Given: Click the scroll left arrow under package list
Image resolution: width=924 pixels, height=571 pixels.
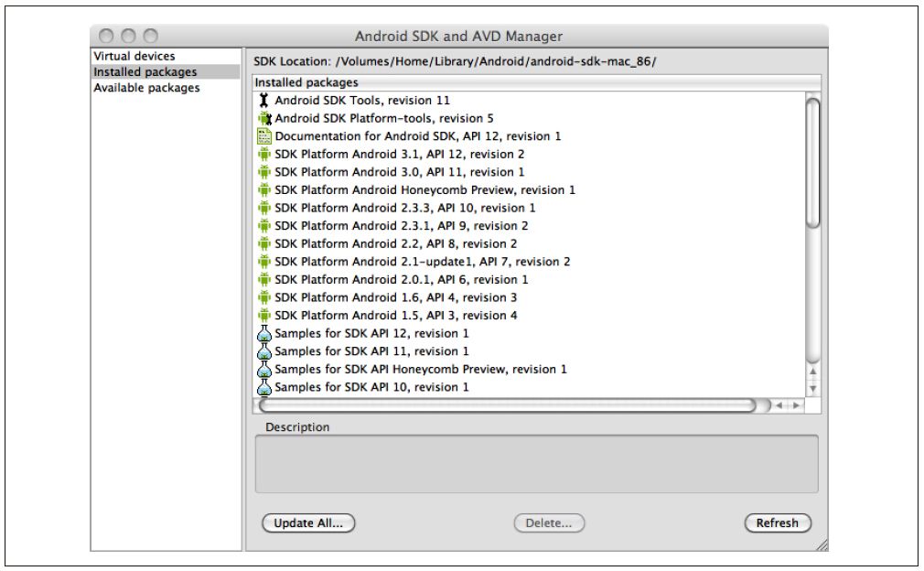Looking at the screenshot, I should tap(779, 405).
